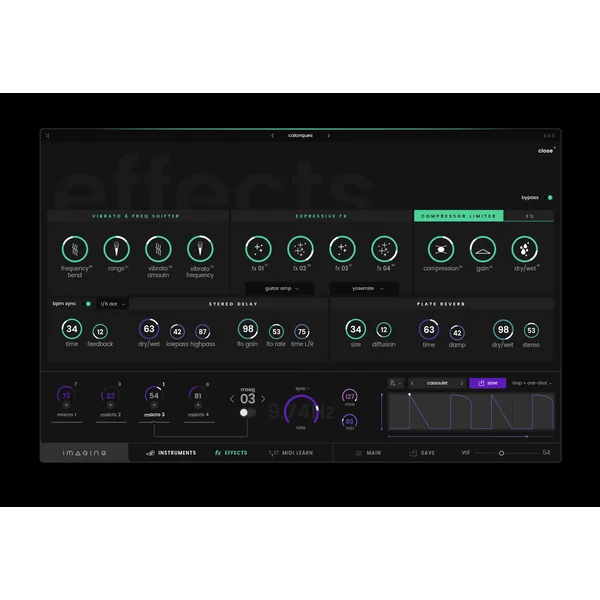Step to previous mseg number

click(x=232, y=399)
